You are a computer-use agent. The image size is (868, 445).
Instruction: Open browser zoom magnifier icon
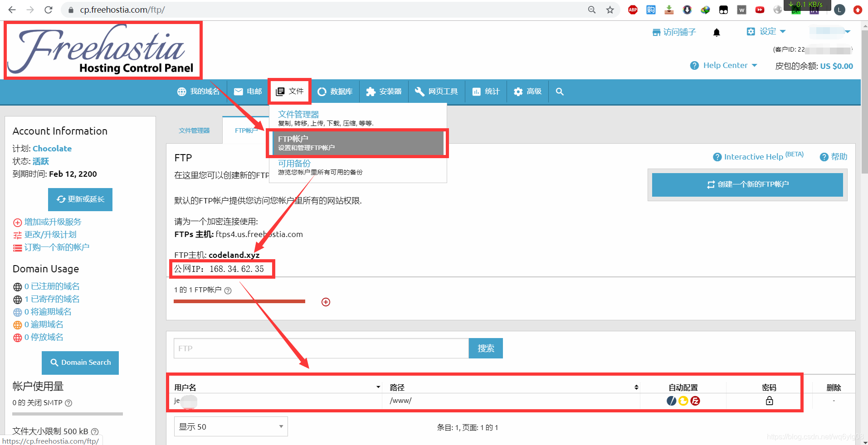592,10
